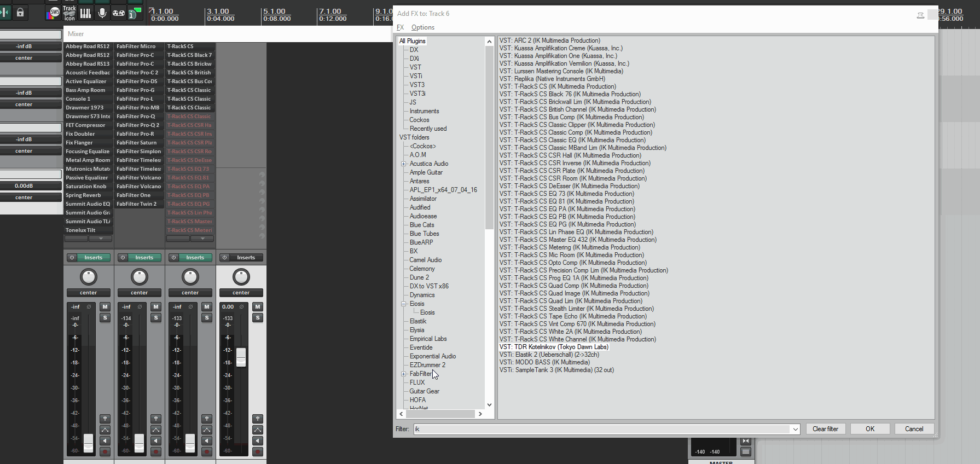Screen dimensions: 980x464
Task: Click into the Filter text field
Action: [x=602, y=430]
